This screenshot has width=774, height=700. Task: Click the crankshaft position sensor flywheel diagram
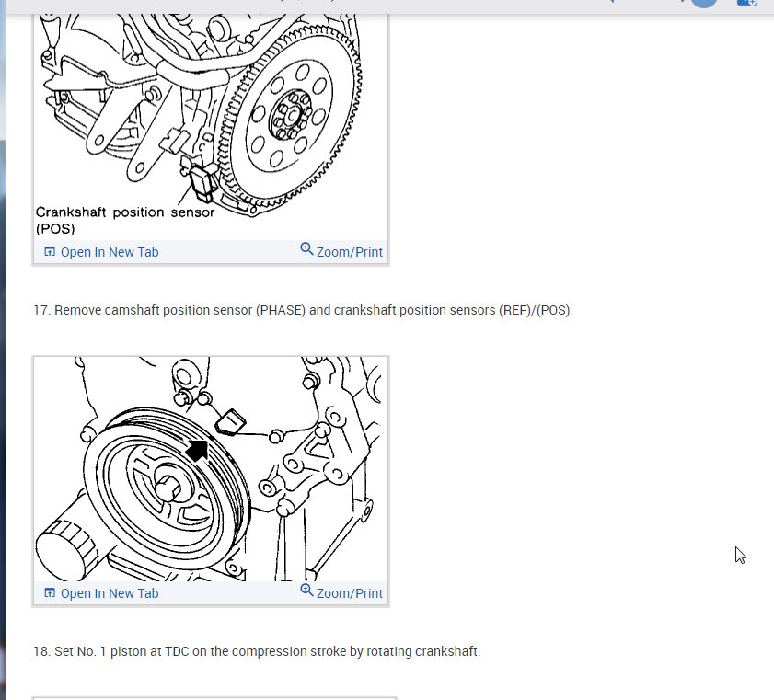pyautogui.click(x=211, y=126)
